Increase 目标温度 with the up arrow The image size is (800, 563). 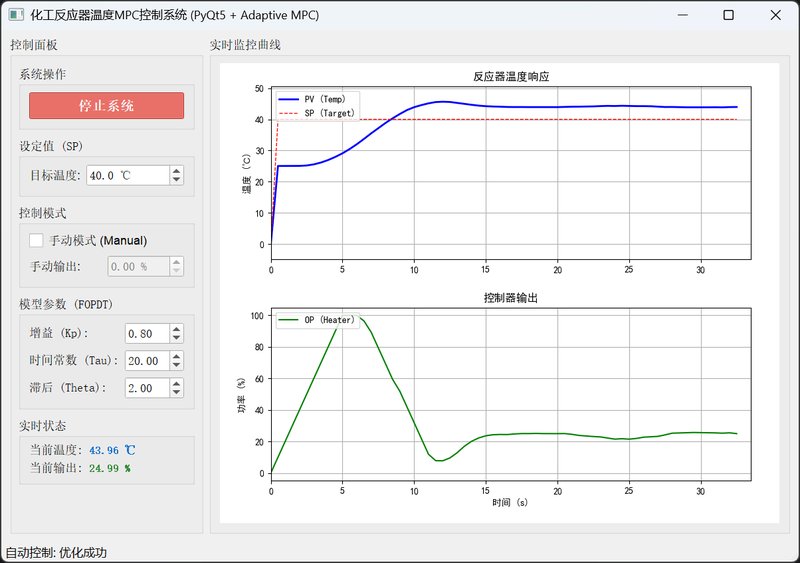[177, 171]
